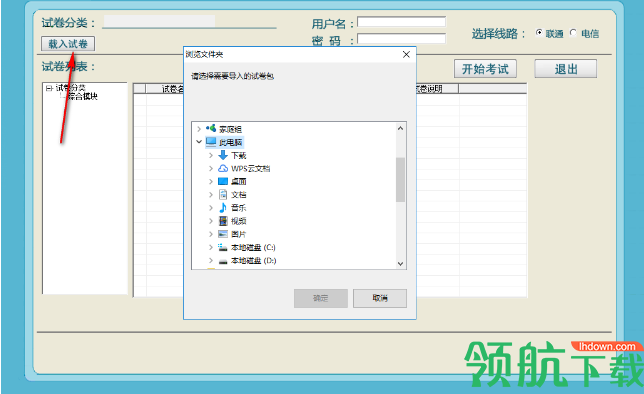Click the 退出 button
The width and height of the screenshot is (644, 394).
(566, 69)
